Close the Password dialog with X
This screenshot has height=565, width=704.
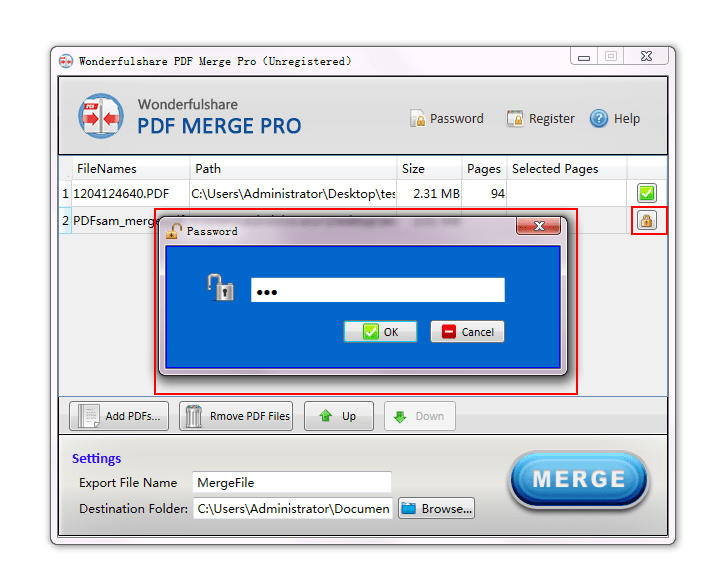coord(538,226)
